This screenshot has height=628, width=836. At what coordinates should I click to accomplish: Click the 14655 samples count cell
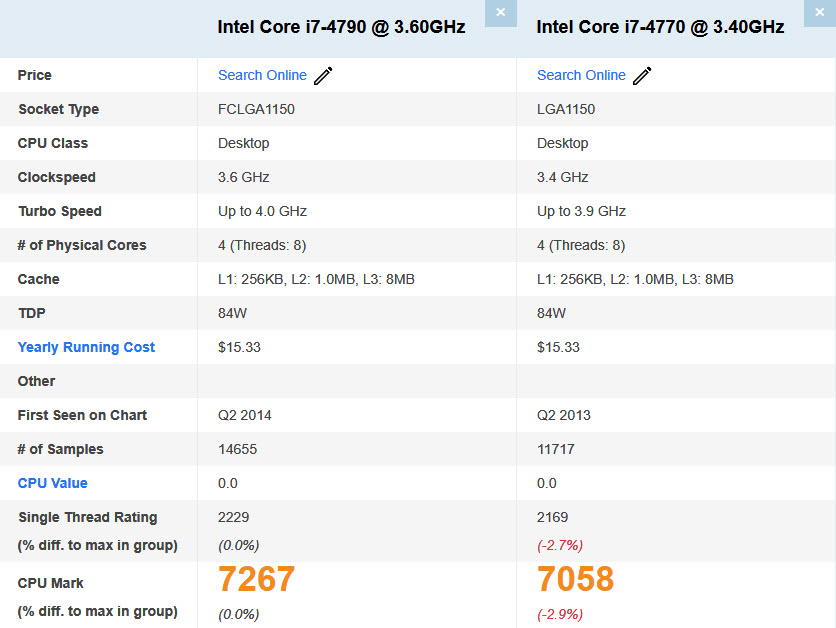237,449
